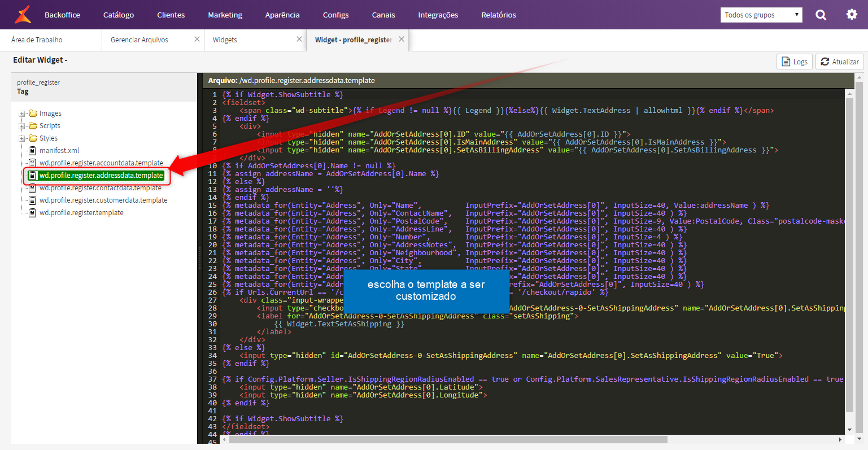Viewport: 868px width, 450px height.
Task: Click the Styles folder icon
Action: tap(33, 138)
